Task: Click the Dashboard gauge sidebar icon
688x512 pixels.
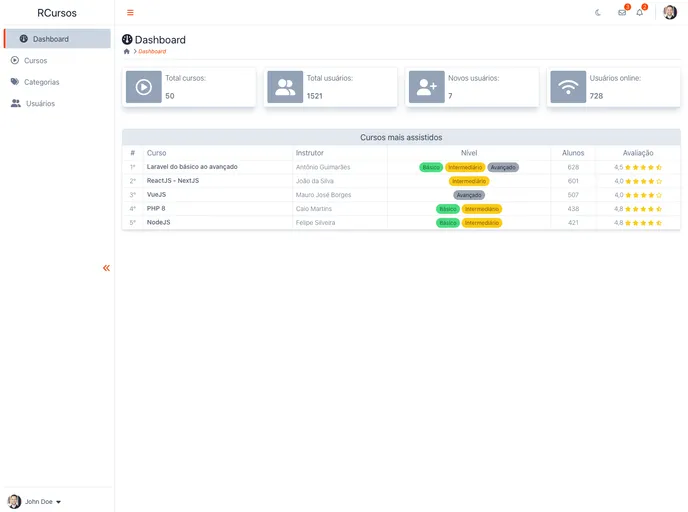Action: [24, 39]
